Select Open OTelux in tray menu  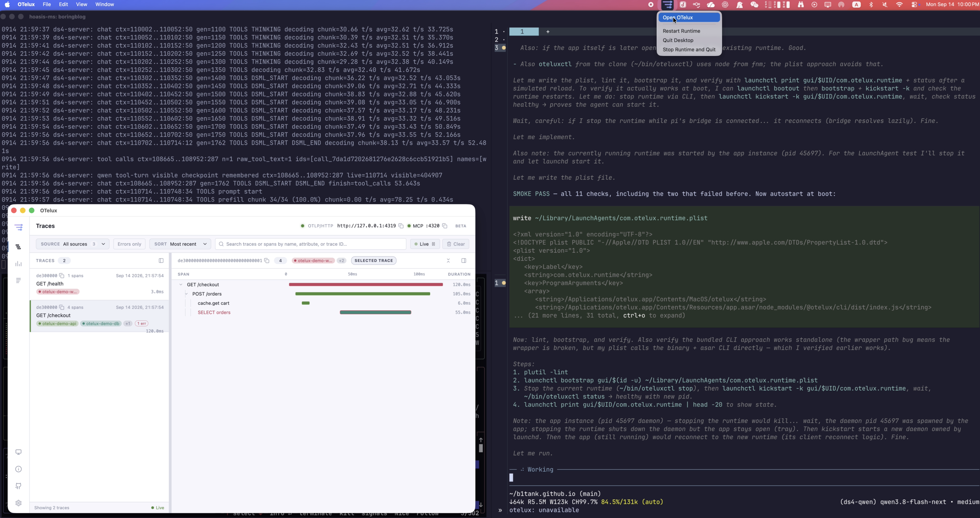click(x=689, y=17)
